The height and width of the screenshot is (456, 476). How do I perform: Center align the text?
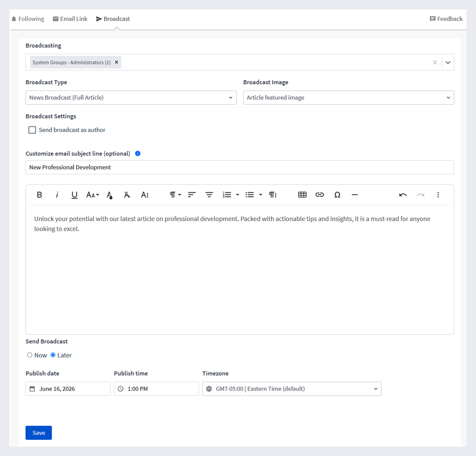coord(209,195)
